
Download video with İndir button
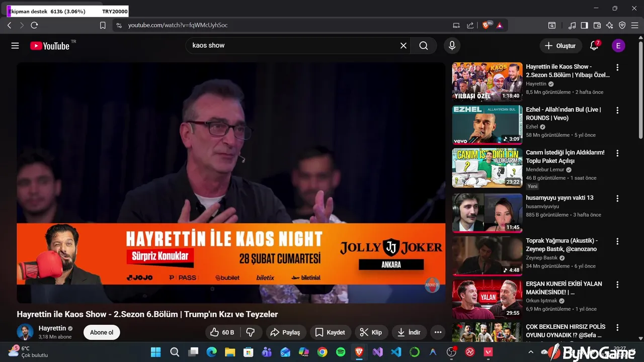point(409,332)
